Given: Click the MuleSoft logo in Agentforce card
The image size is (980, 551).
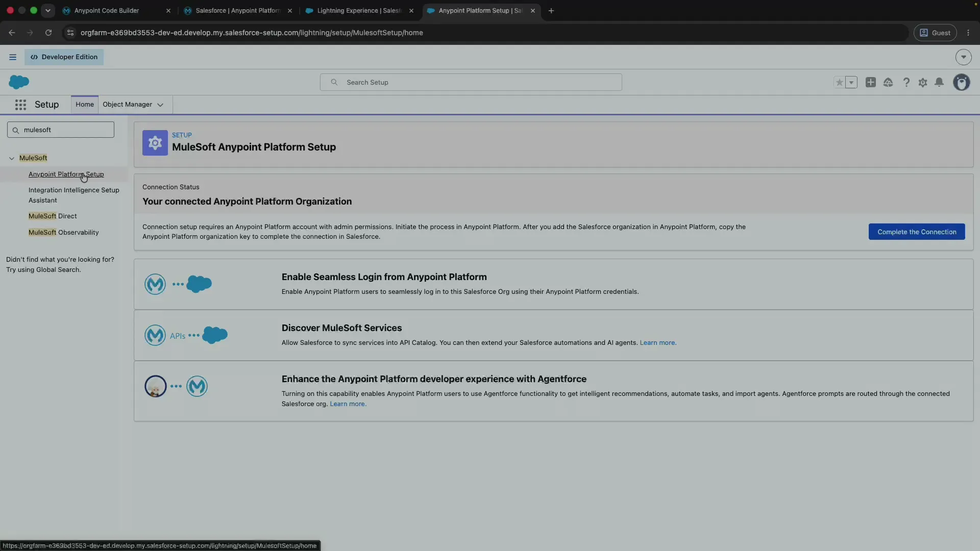Looking at the screenshot, I should pyautogui.click(x=197, y=386).
